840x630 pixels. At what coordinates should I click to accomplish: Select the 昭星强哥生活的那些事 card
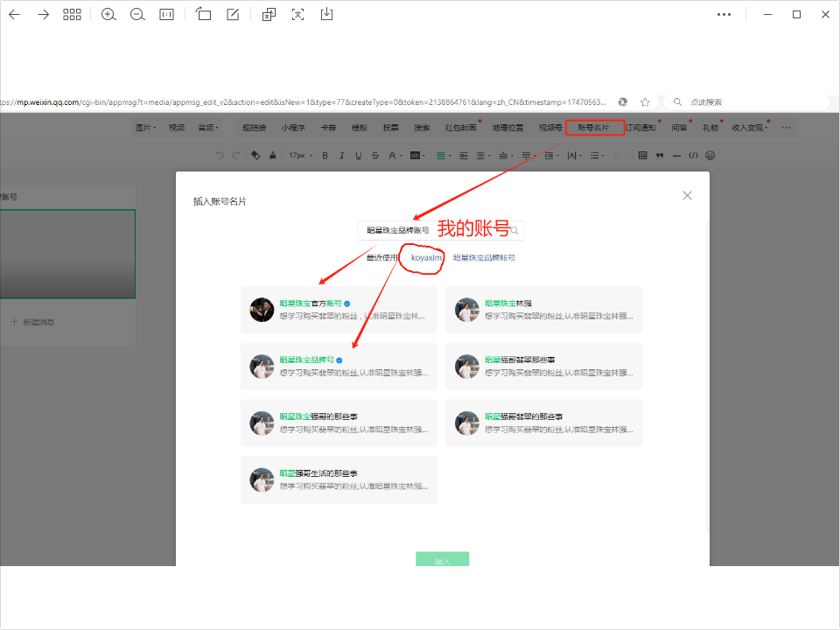pos(339,480)
